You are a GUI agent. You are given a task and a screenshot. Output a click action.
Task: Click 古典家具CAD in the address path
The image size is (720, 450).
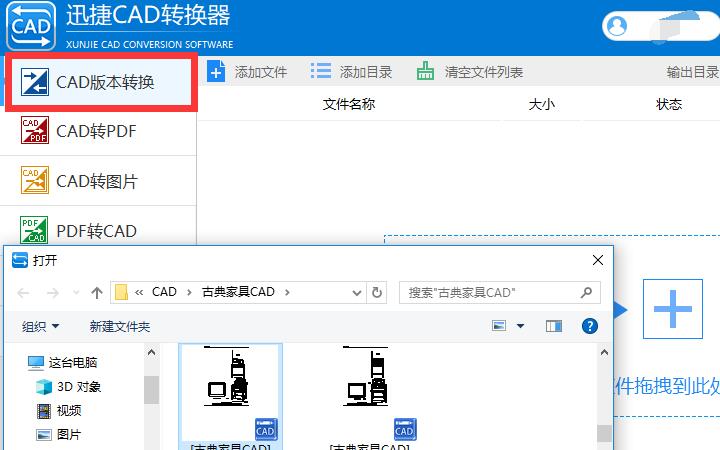[x=238, y=292]
